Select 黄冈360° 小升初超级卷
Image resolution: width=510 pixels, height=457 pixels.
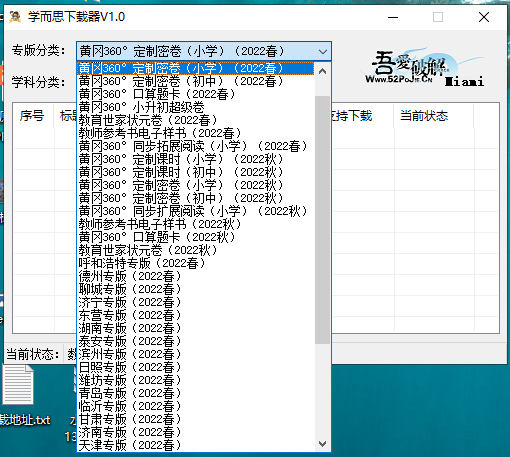196,107
